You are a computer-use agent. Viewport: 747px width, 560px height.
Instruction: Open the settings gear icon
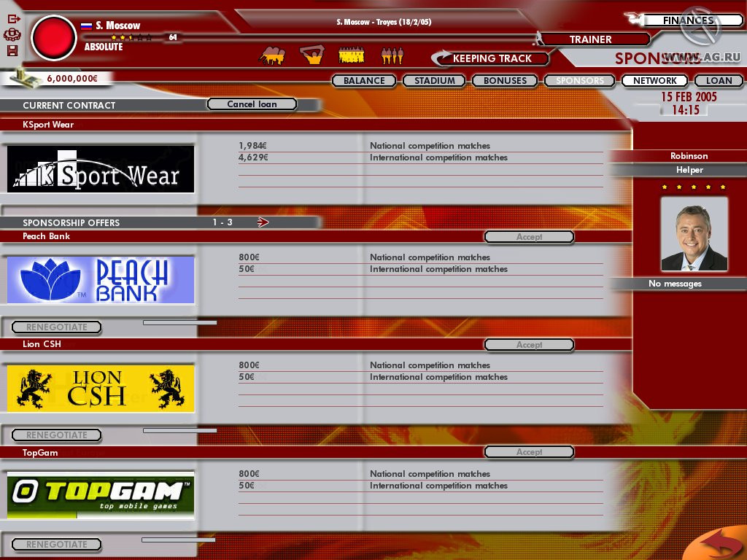[12, 35]
